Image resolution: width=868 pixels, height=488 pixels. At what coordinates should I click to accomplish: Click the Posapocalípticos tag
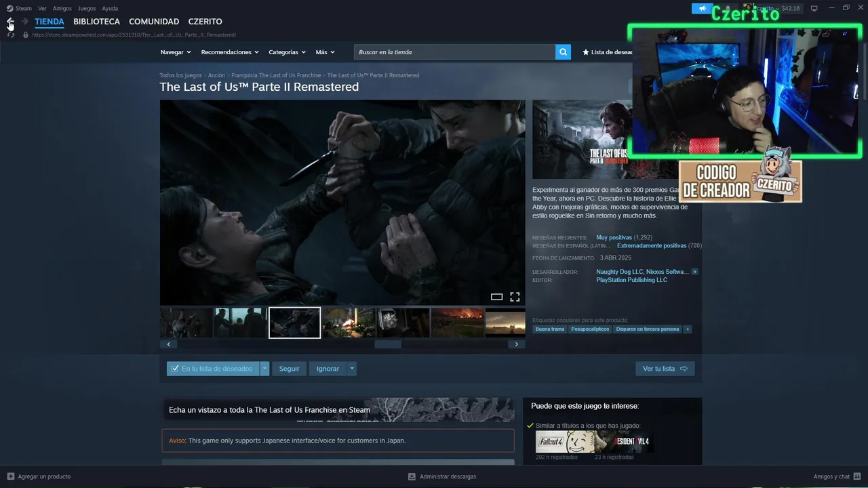590,329
